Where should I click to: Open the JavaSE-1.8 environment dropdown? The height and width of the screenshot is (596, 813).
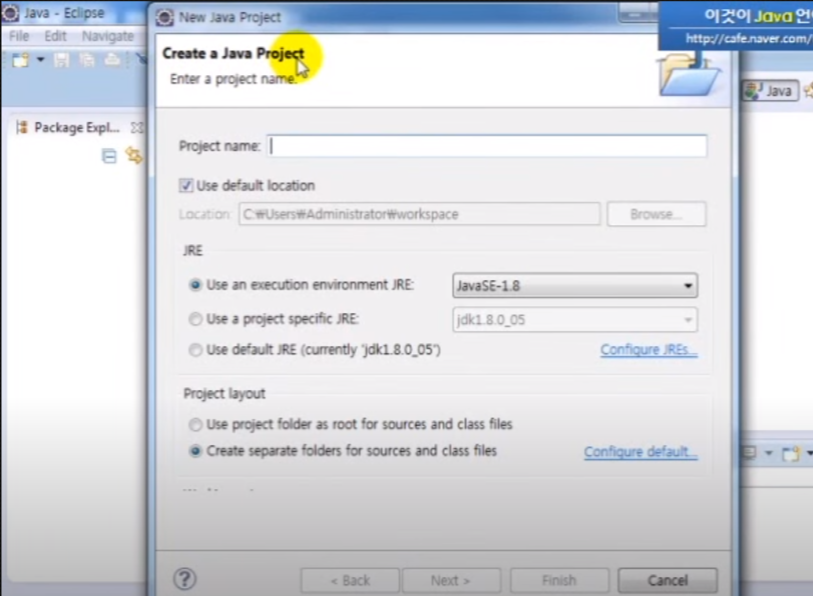[574, 285]
